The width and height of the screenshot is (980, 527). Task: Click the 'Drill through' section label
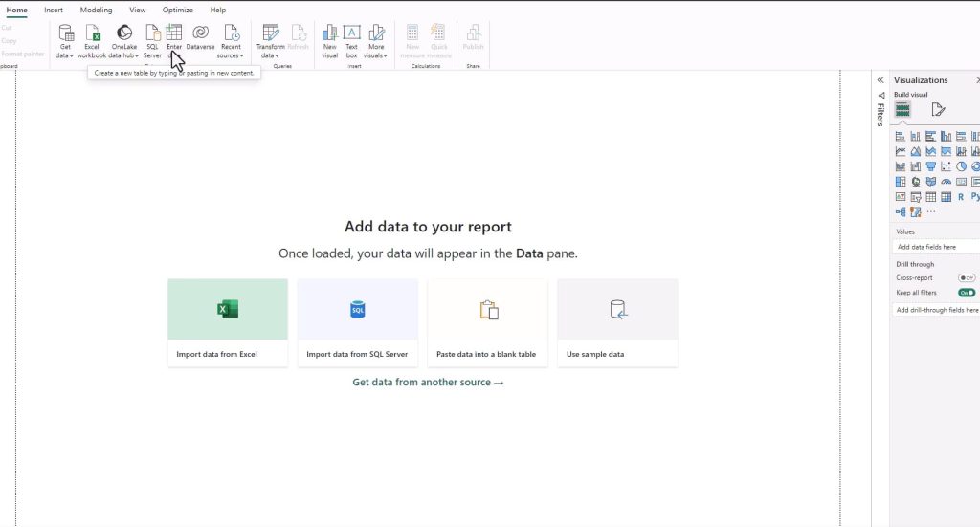coord(915,264)
